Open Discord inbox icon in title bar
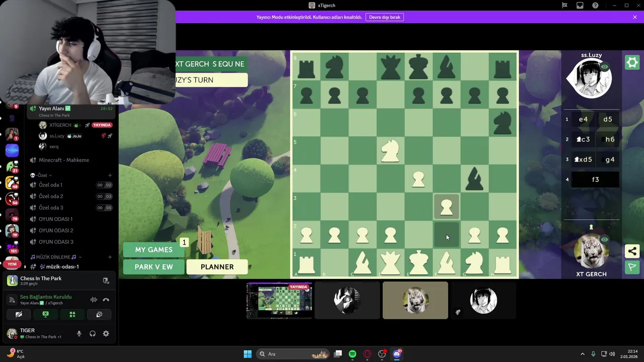The height and width of the screenshot is (362, 644). [x=580, y=6]
